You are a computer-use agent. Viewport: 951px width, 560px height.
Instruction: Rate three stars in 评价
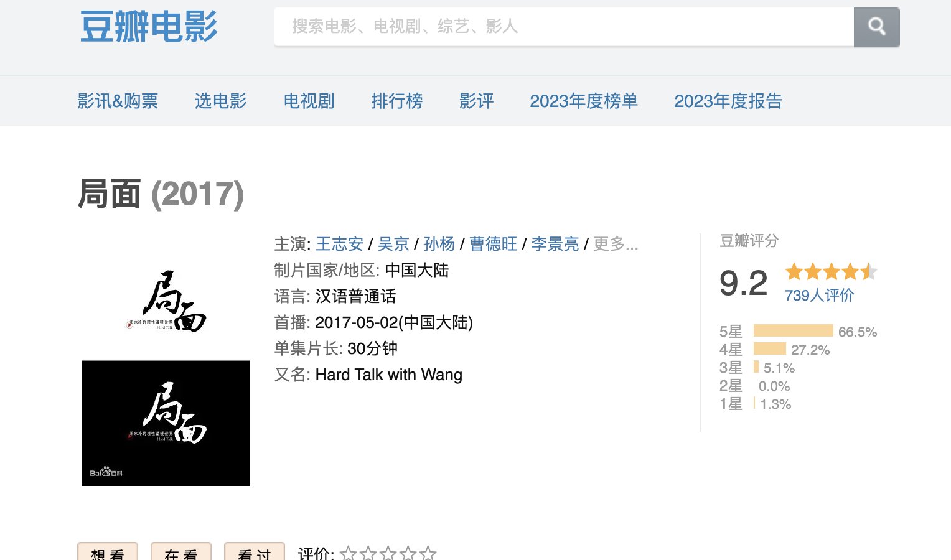coord(388,553)
